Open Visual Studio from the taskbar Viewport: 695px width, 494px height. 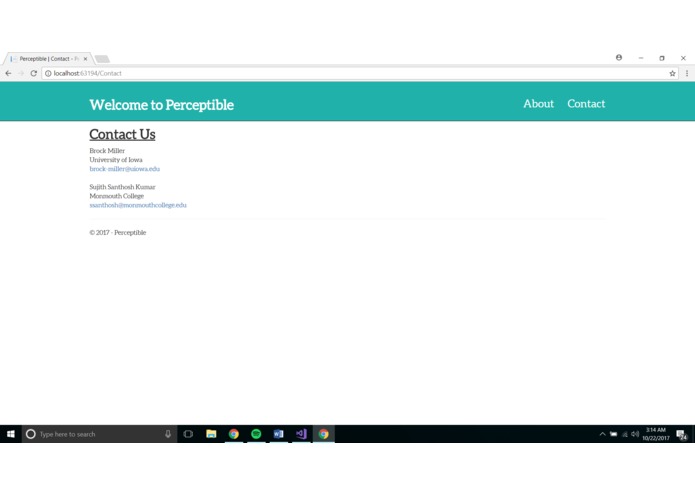click(301, 434)
